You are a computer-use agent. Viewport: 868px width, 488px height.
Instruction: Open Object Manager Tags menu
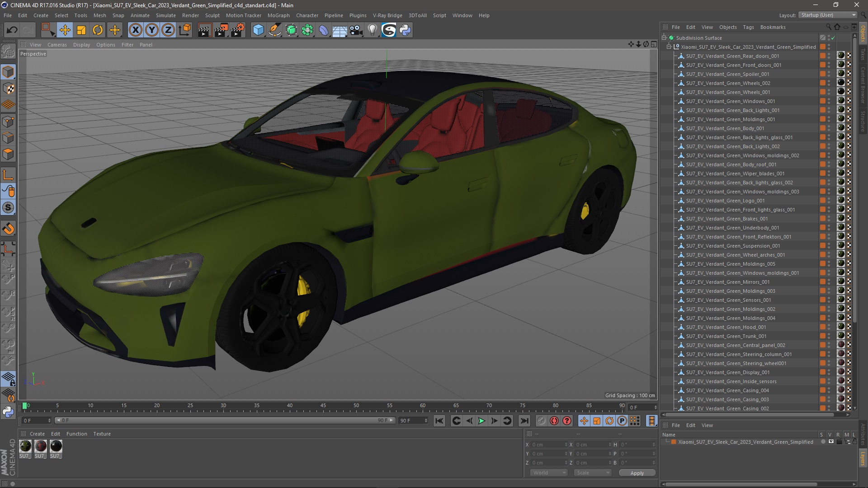[748, 27]
